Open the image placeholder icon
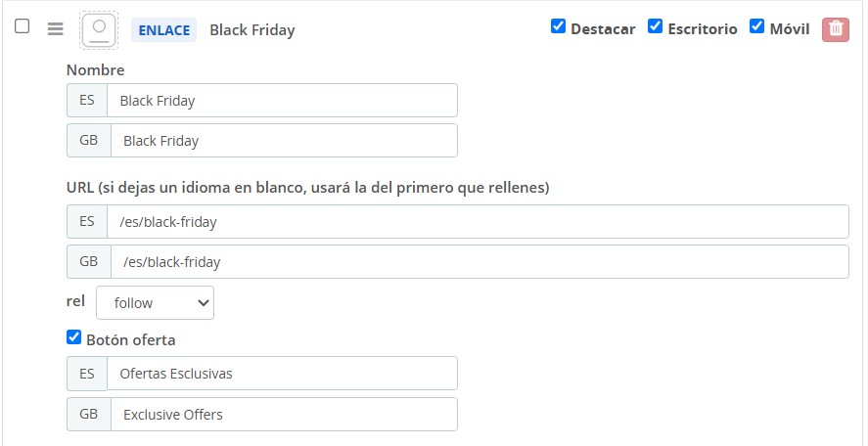This screenshot has height=446, width=868. (x=99, y=30)
